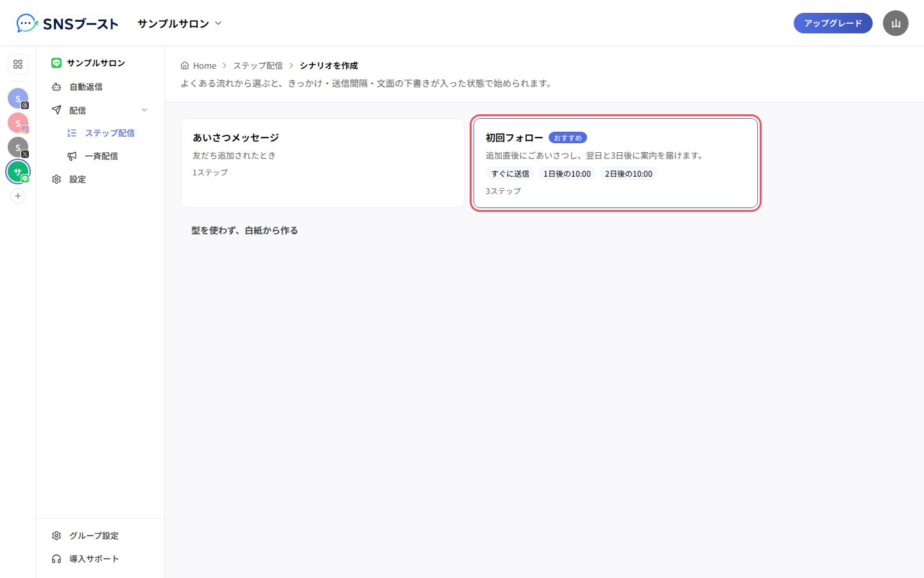Click 型を使わず、白紙から作る

tap(244, 231)
